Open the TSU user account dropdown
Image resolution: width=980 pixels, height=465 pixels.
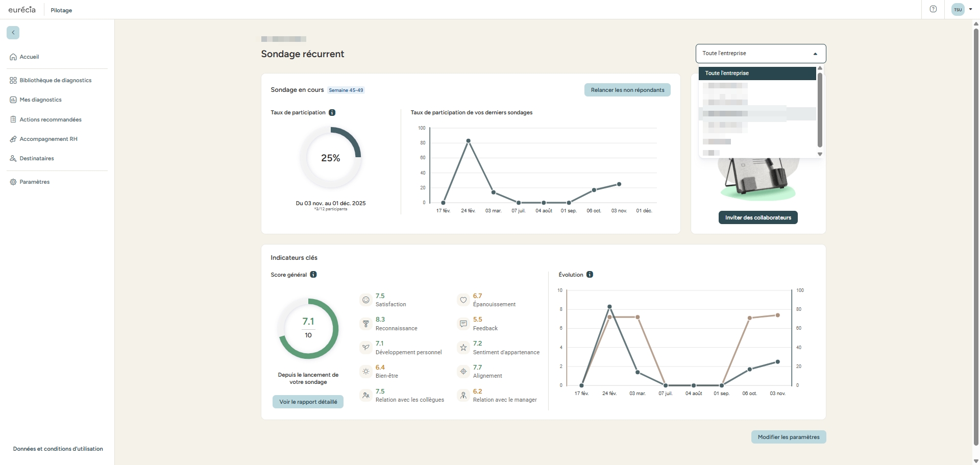pos(962,9)
